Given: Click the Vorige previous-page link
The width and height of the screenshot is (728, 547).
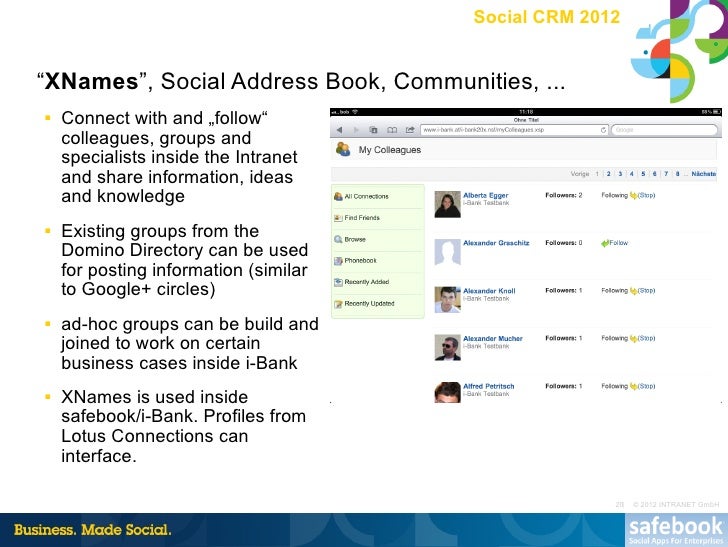Looking at the screenshot, I should click(x=579, y=174).
